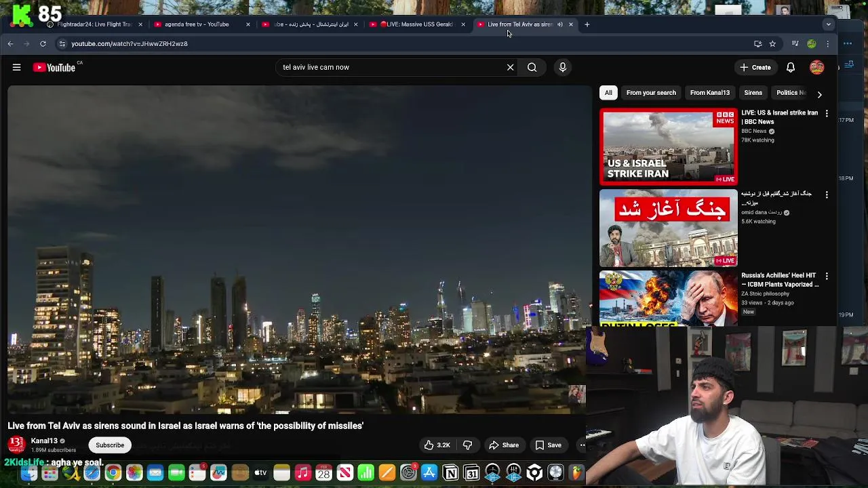Dislike the video with thumbs down
868x488 pixels.
coord(468,445)
